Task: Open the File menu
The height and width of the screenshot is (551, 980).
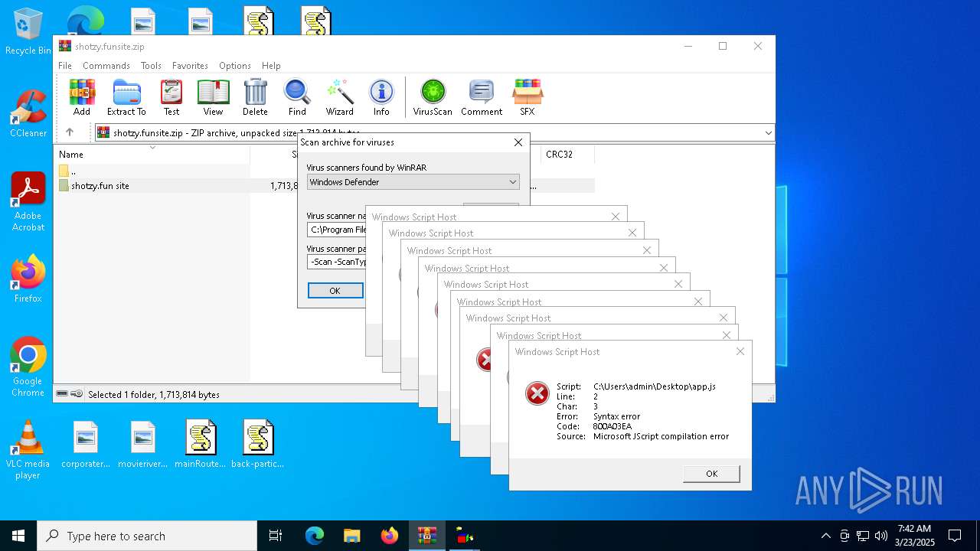Action: [65, 66]
